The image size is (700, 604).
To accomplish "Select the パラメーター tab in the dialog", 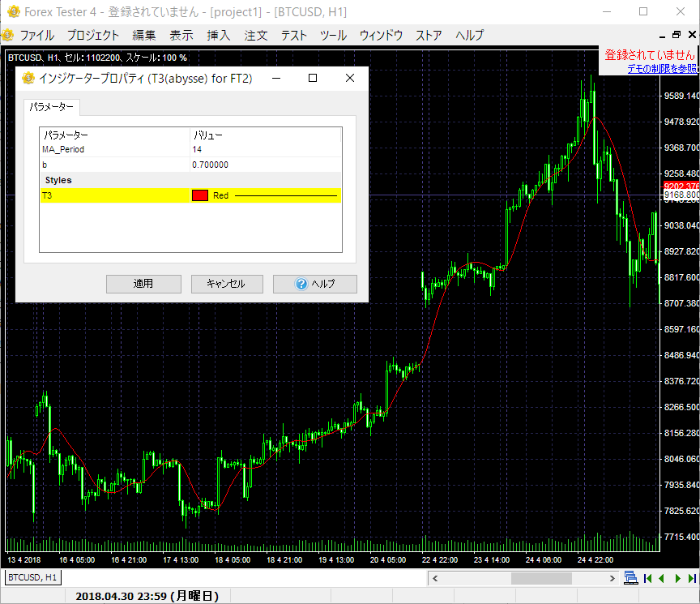I will pos(51,107).
